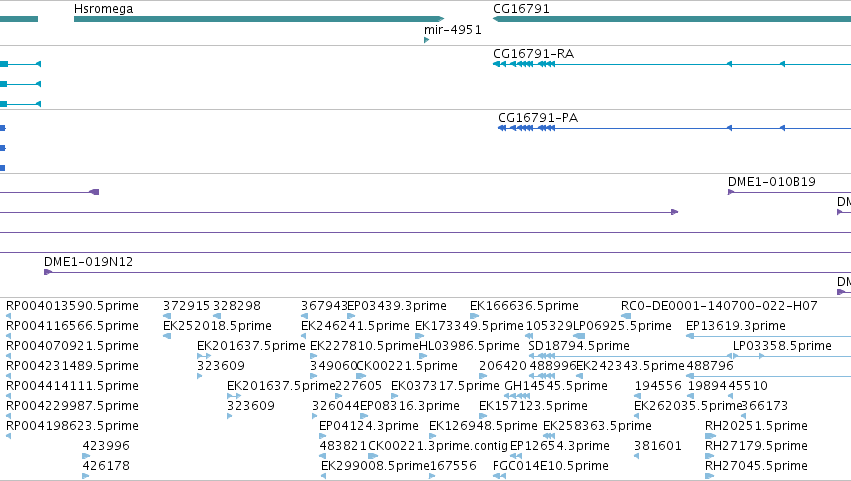Viewport: 851px width, 481px height.
Task: Open RC0-DE0001-140700-022-H07 feature
Action: point(719,306)
